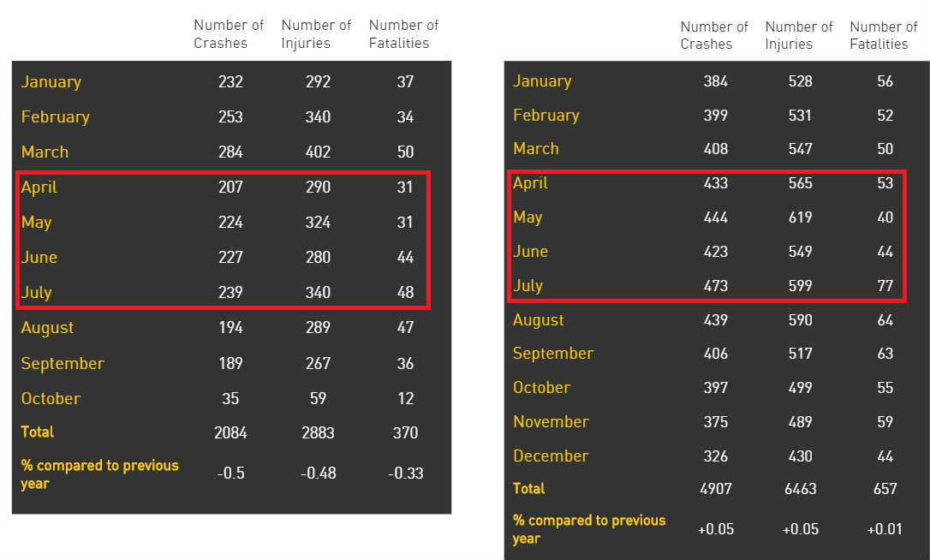Viewport: 930px width, 560px height.
Task: Click the left table's Number of Fatalities header
Action: [x=403, y=34]
